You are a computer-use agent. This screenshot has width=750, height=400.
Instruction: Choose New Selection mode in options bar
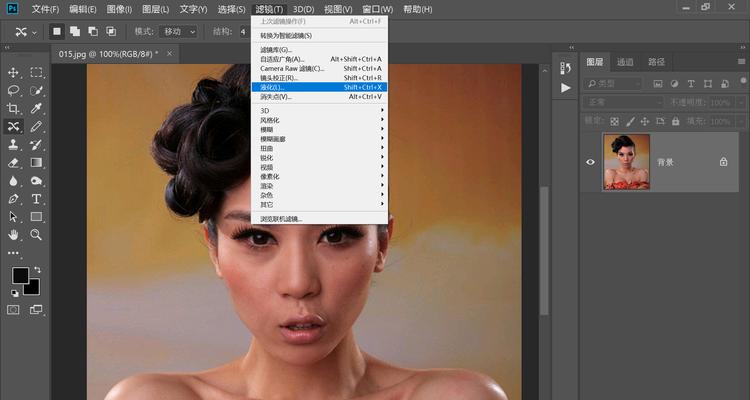[x=57, y=32]
